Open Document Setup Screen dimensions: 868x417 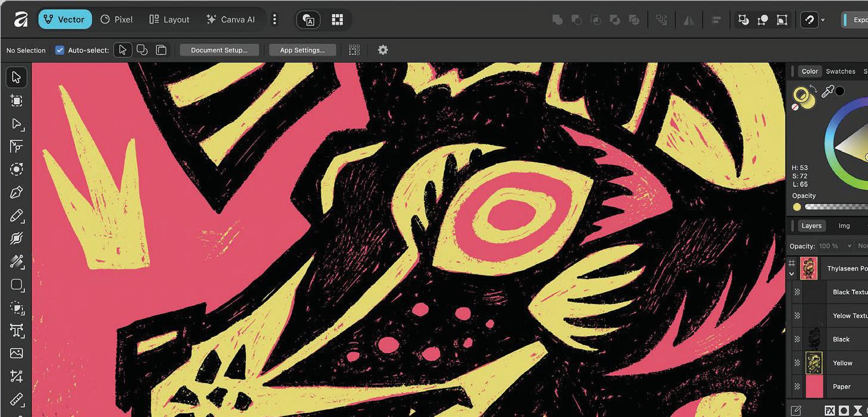(x=219, y=50)
